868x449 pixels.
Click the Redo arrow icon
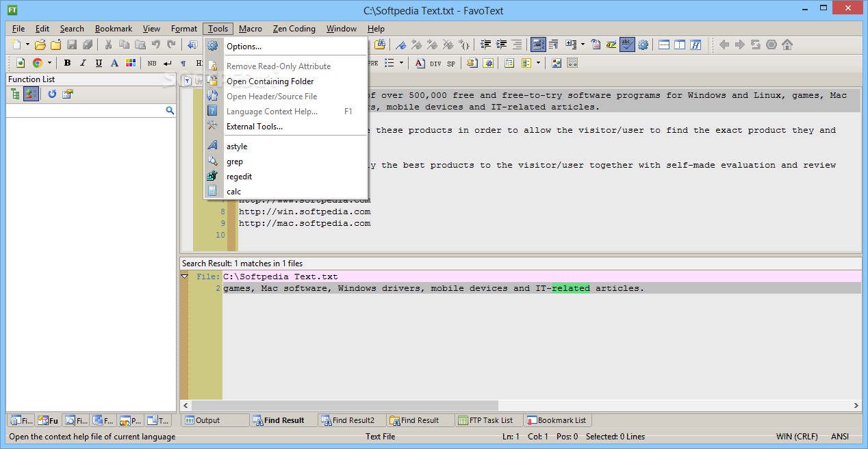(171, 45)
